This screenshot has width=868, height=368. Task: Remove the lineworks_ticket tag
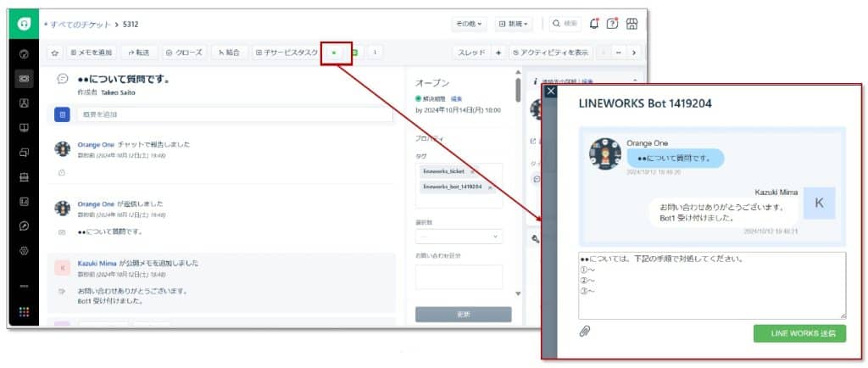[472, 171]
